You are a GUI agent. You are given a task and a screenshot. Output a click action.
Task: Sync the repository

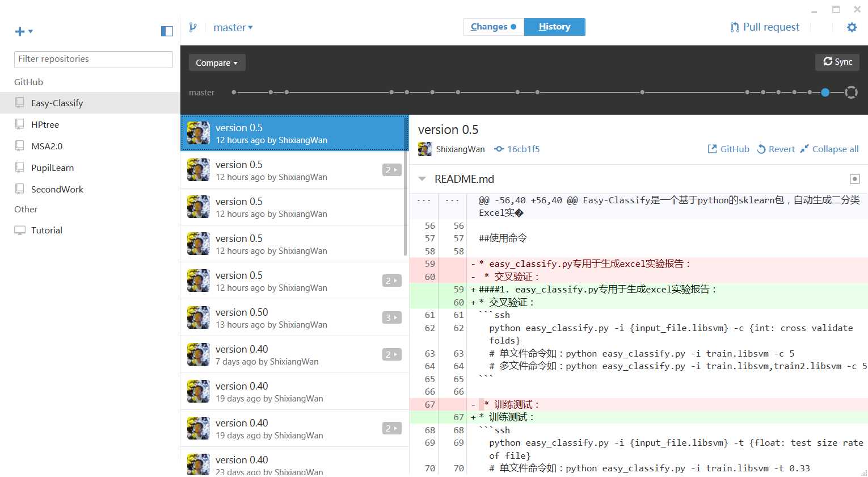[x=837, y=62]
